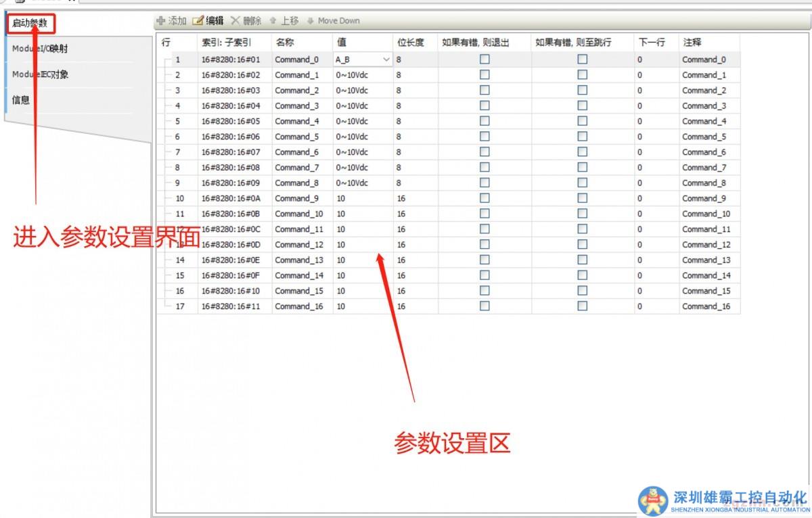This screenshot has height=518, width=812.
Task: Click value 10 cell for Command_16
Action: pos(341,306)
